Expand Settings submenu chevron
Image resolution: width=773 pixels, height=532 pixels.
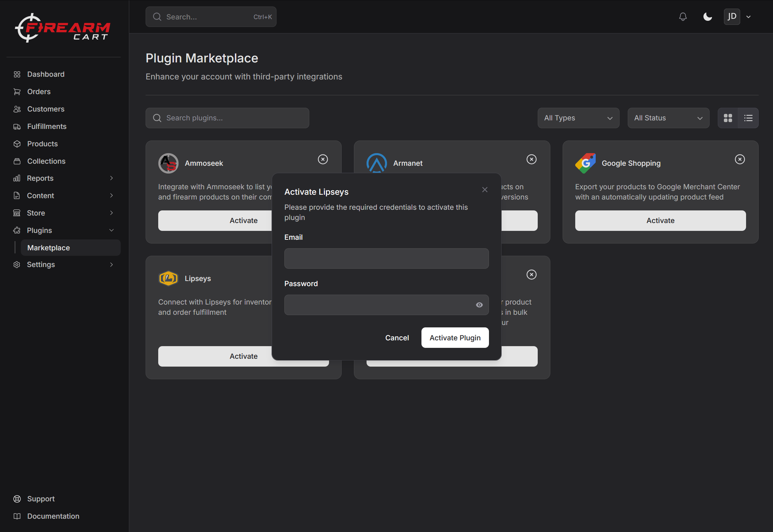111,265
